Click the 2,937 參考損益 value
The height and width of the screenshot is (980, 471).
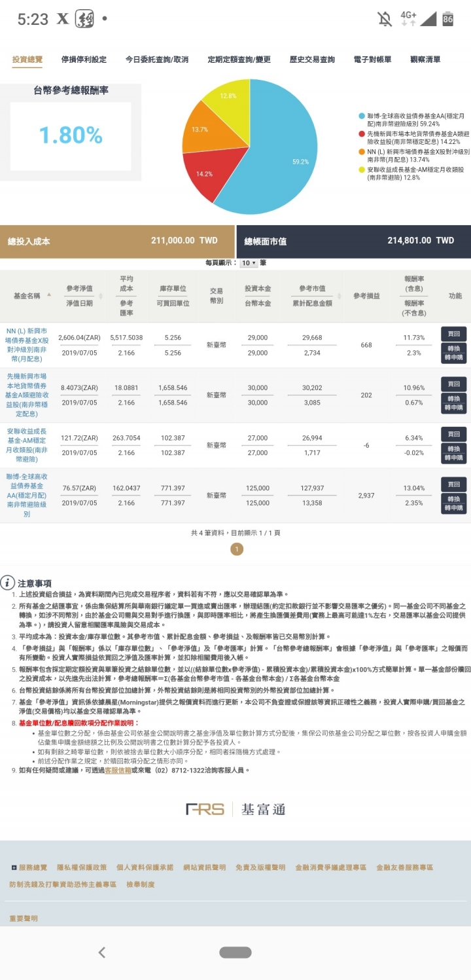click(366, 496)
